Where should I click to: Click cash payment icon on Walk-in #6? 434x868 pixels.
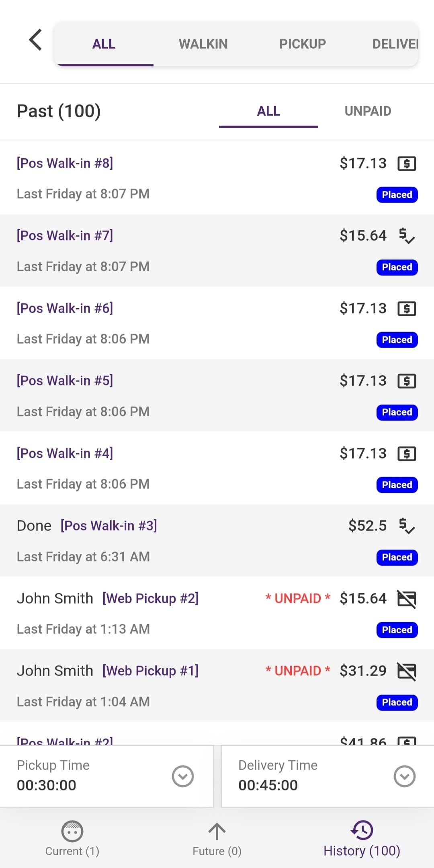click(407, 309)
